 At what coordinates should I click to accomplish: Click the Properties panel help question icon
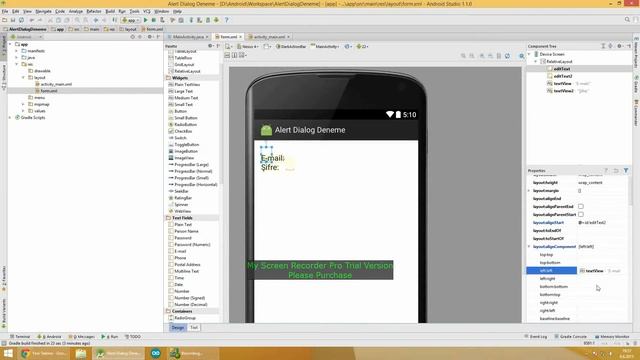(x=606, y=171)
